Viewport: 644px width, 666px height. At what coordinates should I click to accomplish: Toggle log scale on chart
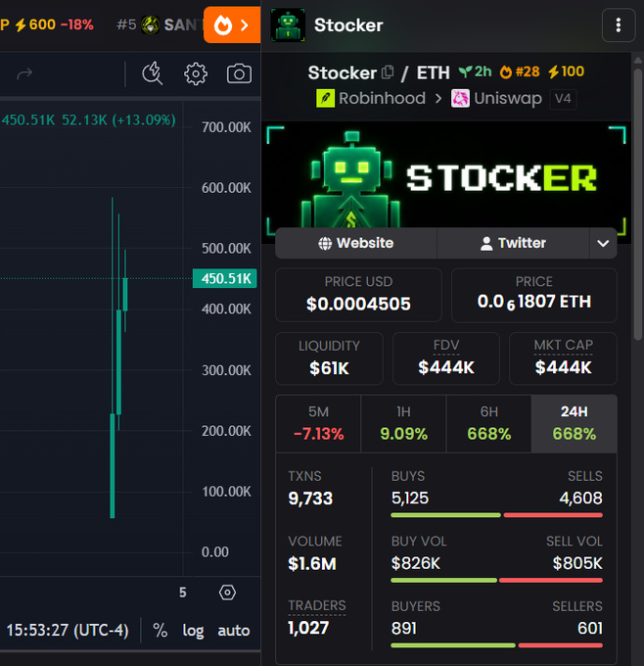(193, 631)
